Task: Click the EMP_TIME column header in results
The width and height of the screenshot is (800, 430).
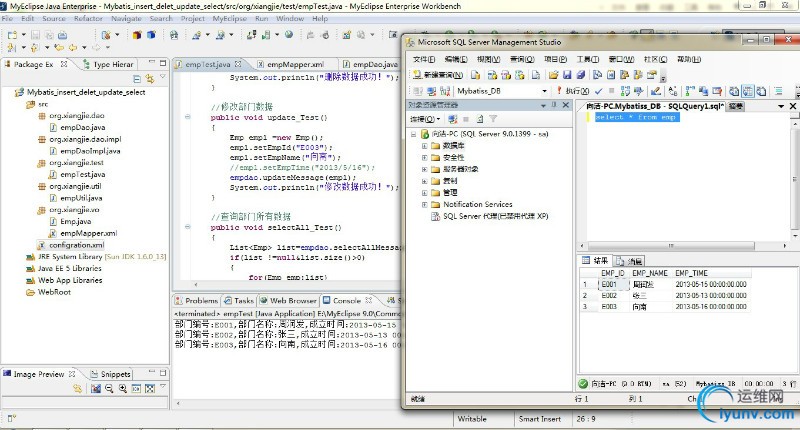Action: click(711, 273)
